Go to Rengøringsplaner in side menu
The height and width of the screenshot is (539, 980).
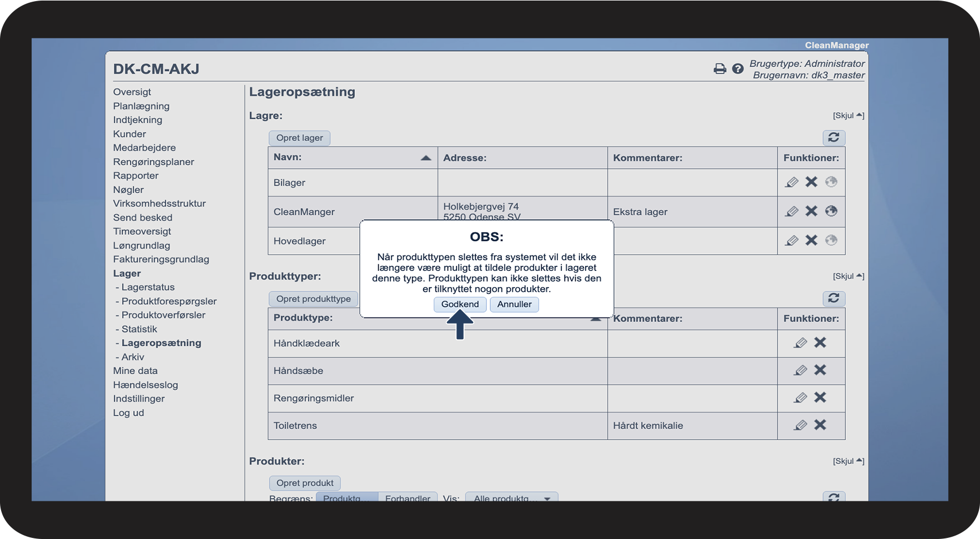(154, 162)
